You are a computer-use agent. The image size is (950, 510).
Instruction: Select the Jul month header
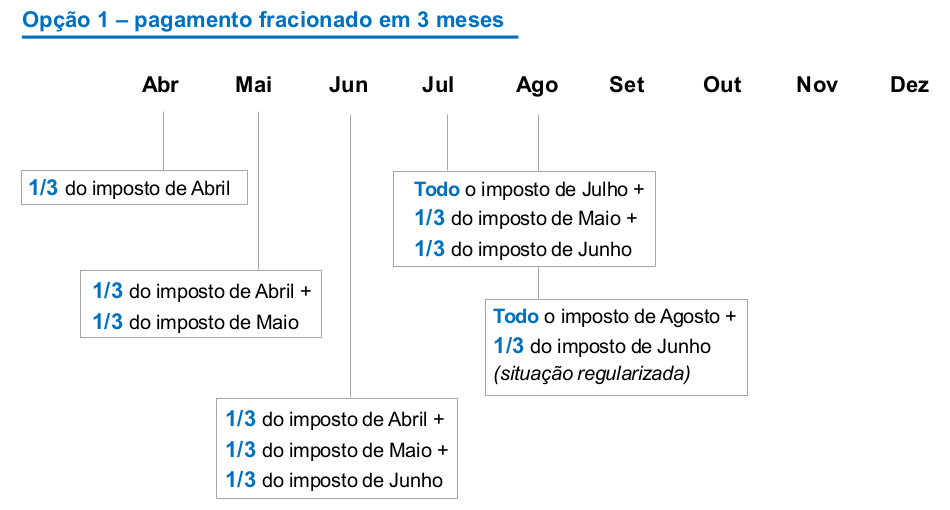(x=438, y=85)
